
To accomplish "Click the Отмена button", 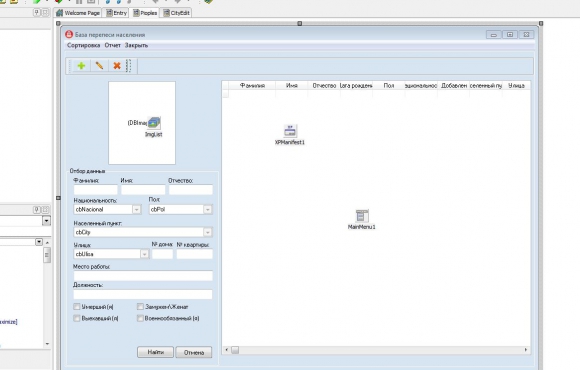I will coord(194,352).
